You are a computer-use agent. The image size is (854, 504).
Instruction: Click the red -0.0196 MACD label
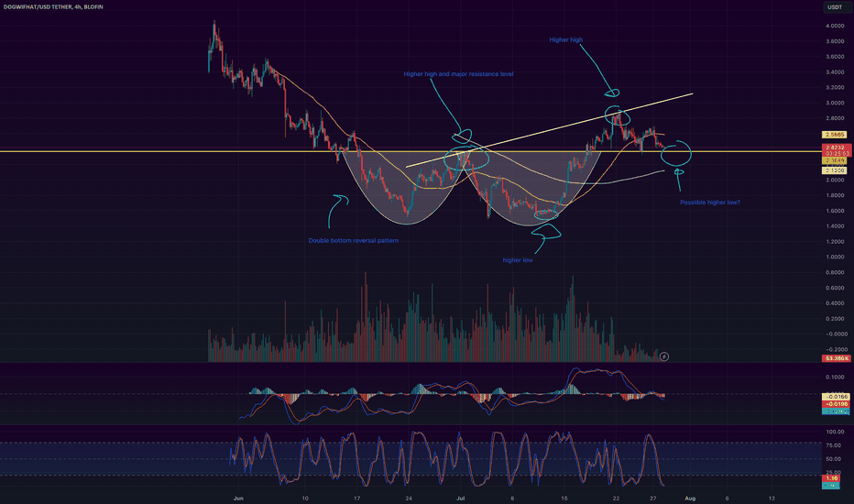point(836,404)
